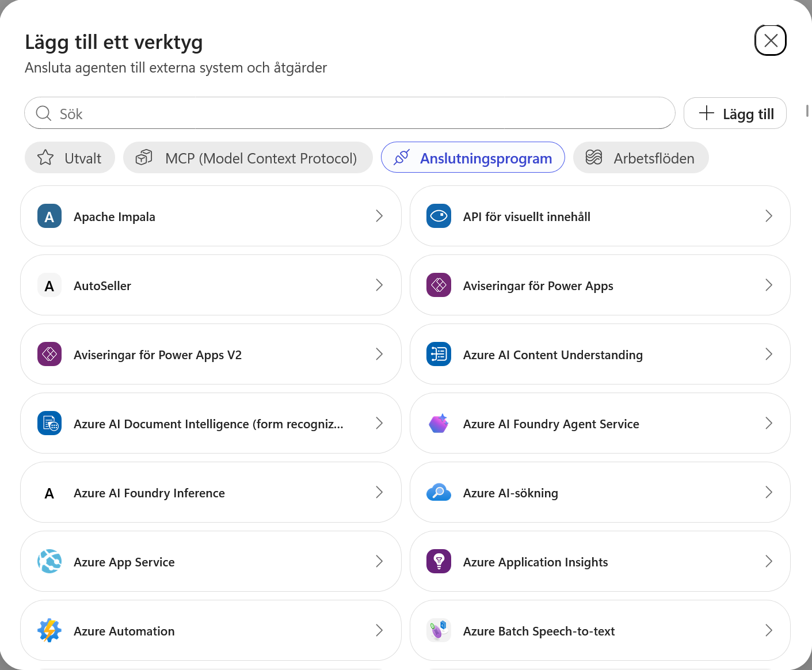
Task: Click the vertical scrollbar thumb
Action: pyautogui.click(x=807, y=111)
